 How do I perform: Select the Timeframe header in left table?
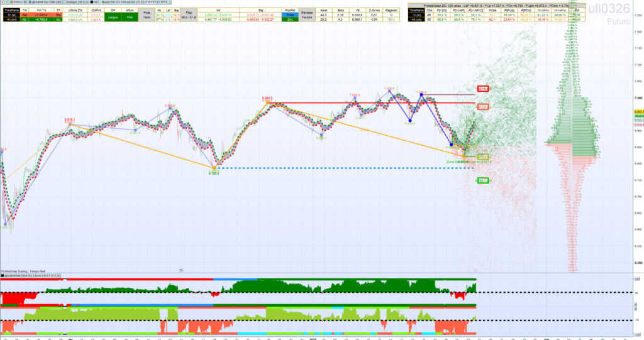11,10
